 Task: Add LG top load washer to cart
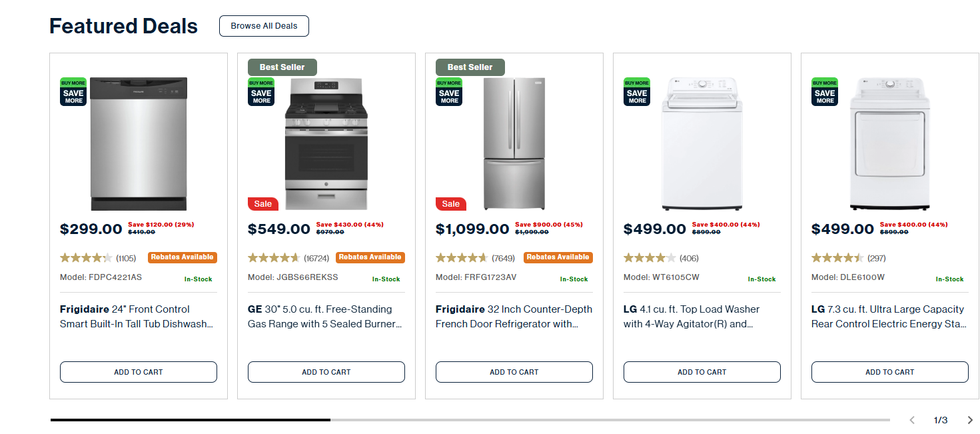pyautogui.click(x=702, y=372)
